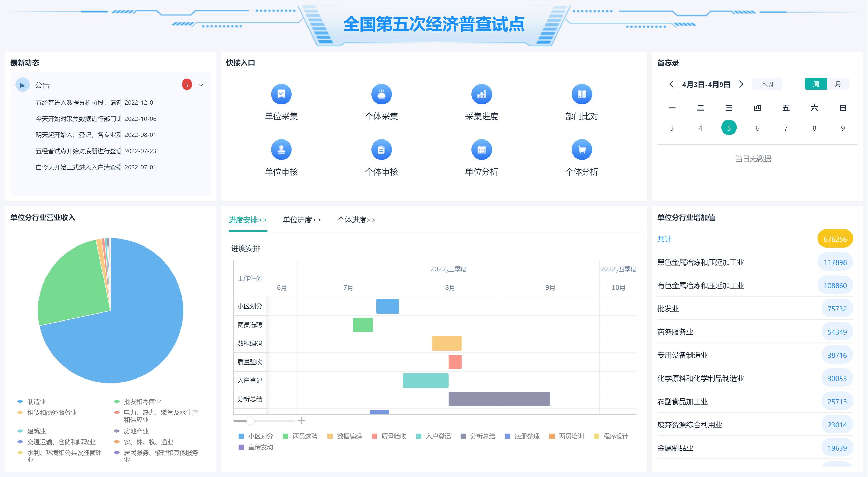Click the 单位分析 calendar icon
This screenshot has width=868, height=477.
tap(482, 150)
